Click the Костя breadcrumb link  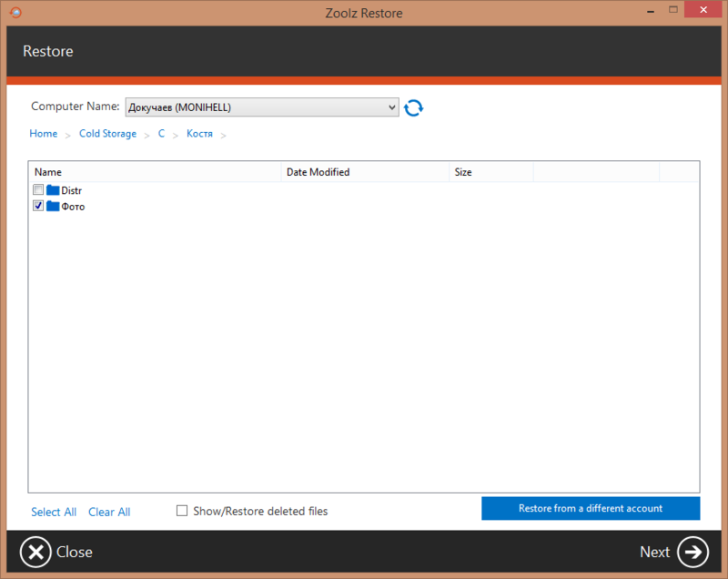(199, 134)
